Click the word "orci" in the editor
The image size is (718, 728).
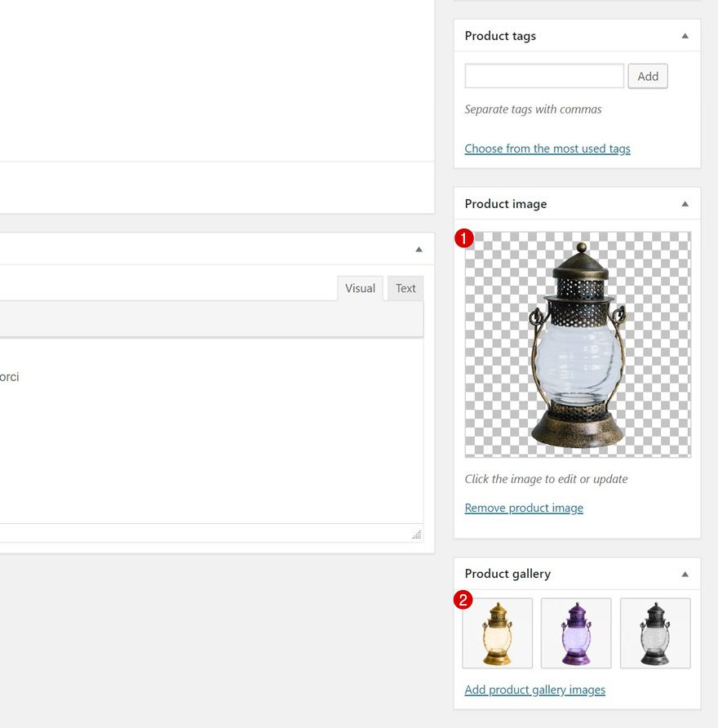tap(11, 377)
